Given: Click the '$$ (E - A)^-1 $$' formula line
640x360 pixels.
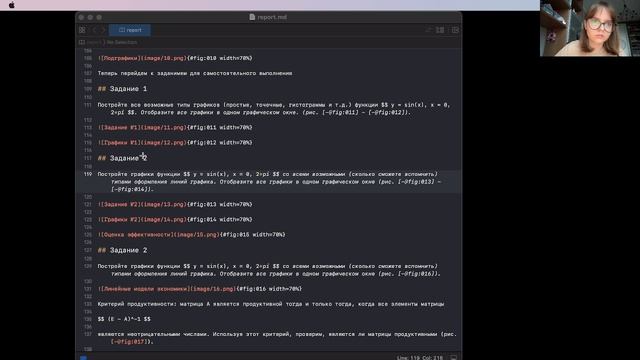Looking at the screenshot, I should click(124, 319).
